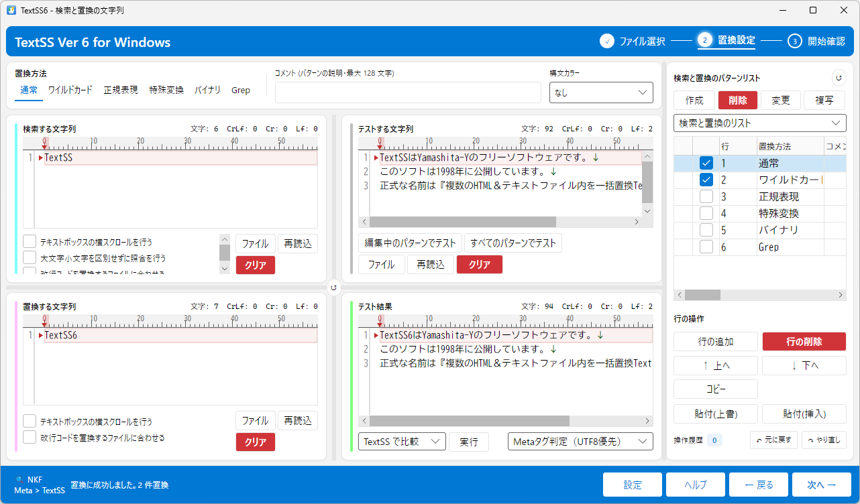Click 元に戻す undo button
Viewport: 860px width, 504px height.
click(x=773, y=440)
